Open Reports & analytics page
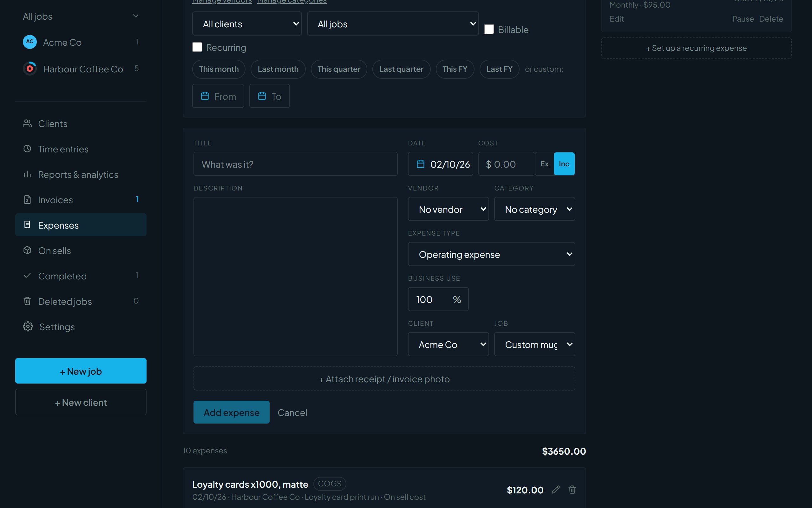812x508 pixels. [x=81, y=174]
